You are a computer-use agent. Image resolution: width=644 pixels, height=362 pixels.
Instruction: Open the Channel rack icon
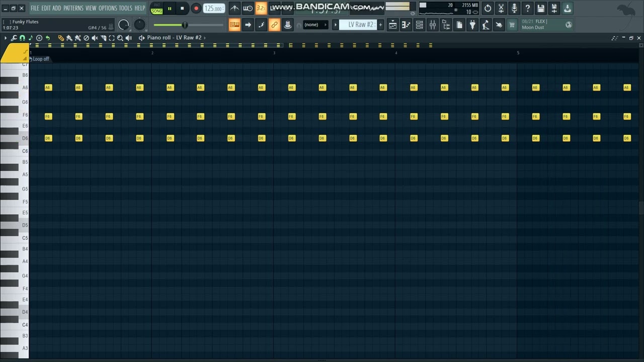(x=419, y=25)
